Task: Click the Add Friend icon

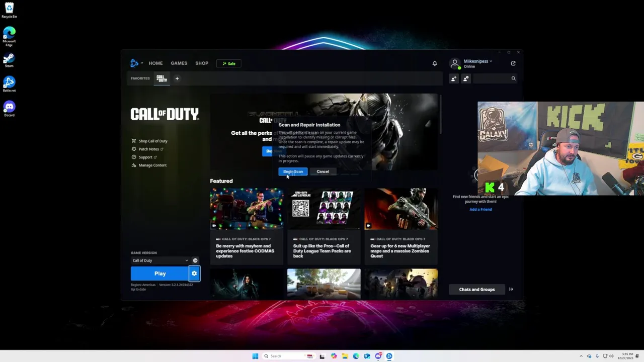Action: pyautogui.click(x=454, y=78)
